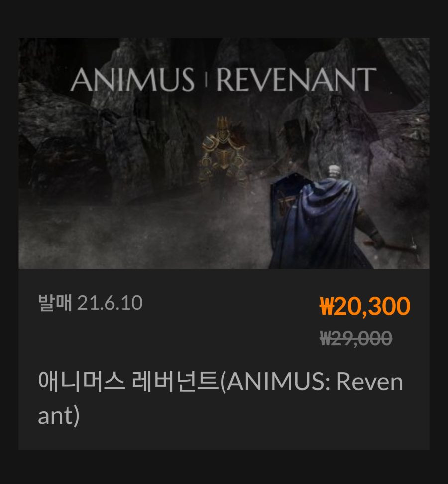Select the golden armored king in the artwork
The height and width of the screenshot is (484, 448).
click(x=223, y=152)
